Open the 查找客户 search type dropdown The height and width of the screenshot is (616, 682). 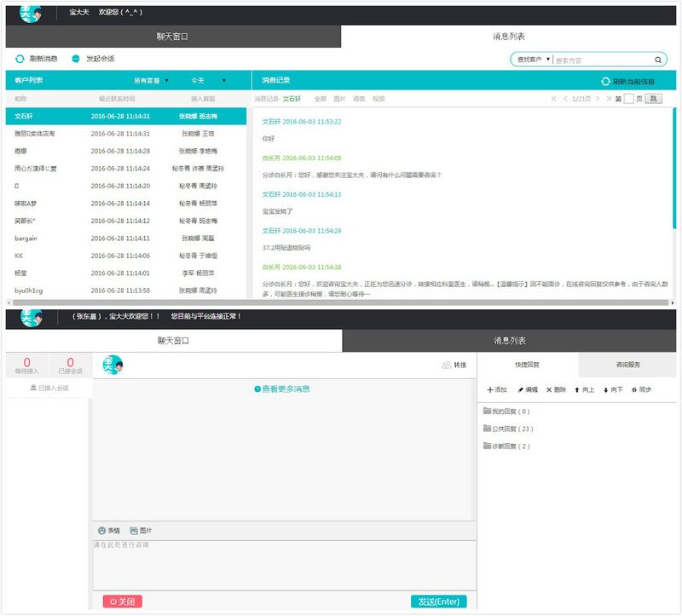coord(534,60)
